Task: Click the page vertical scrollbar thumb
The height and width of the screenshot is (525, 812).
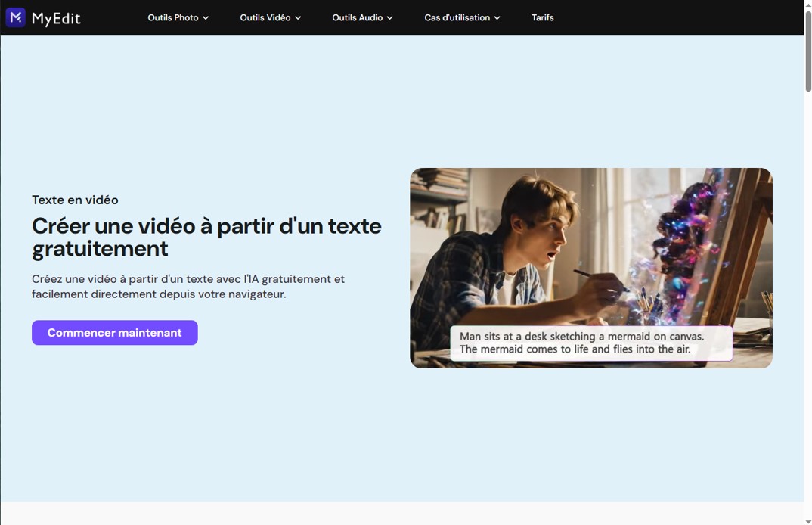Action: coord(808,51)
